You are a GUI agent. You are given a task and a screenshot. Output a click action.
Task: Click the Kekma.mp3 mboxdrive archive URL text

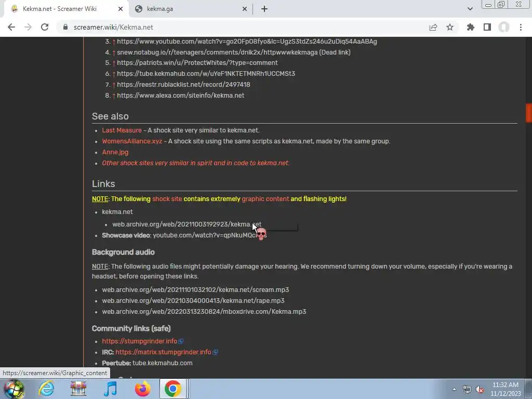204,312
